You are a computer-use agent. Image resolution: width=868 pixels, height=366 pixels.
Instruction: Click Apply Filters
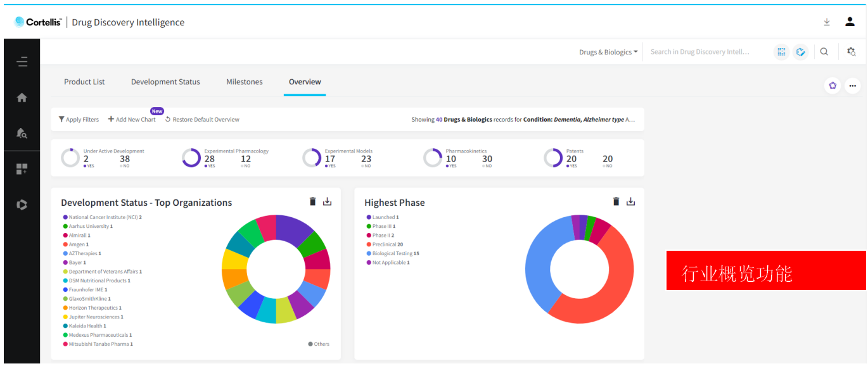(79, 119)
